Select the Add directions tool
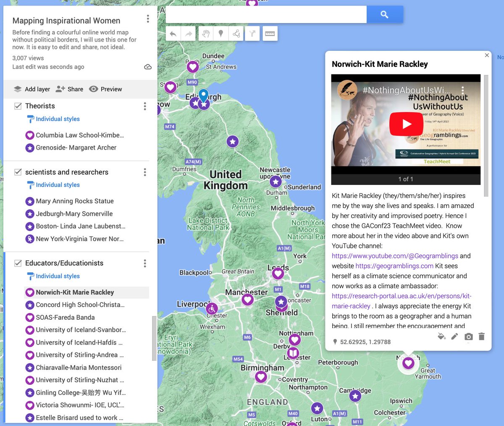 (252, 33)
